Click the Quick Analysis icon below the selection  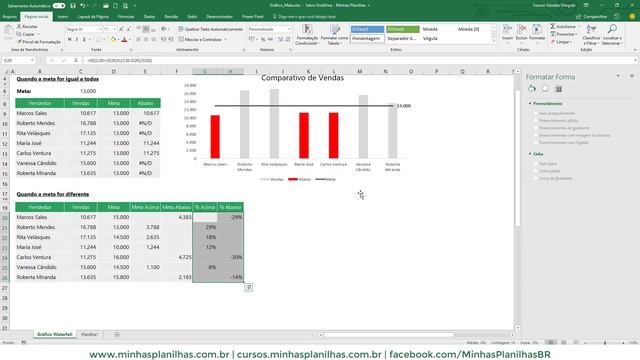pyautogui.click(x=248, y=287)
